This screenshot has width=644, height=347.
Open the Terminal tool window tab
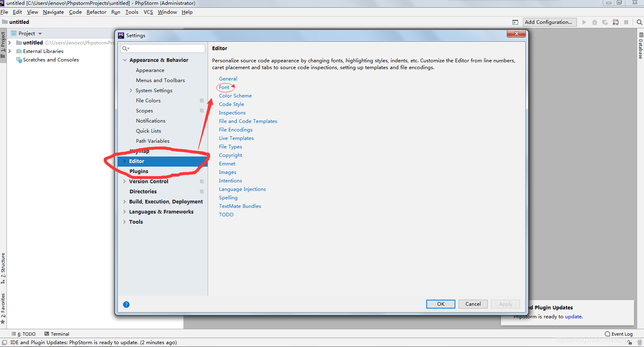(x=57, y=334)
